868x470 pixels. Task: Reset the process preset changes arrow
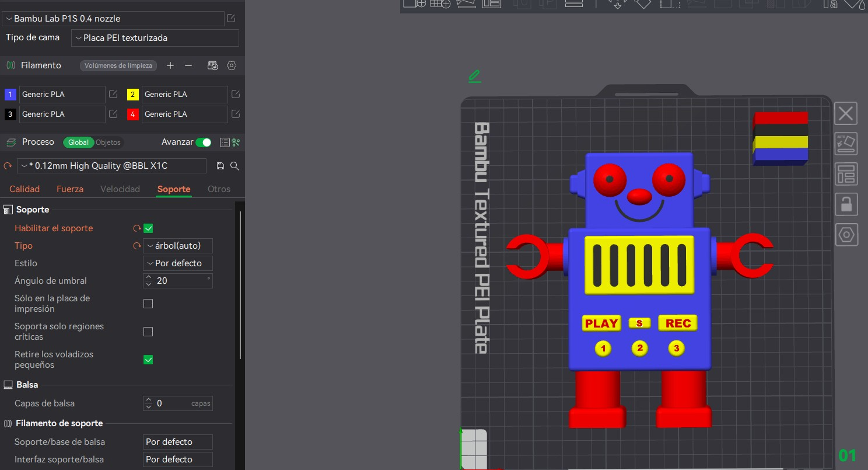[8, 166]
